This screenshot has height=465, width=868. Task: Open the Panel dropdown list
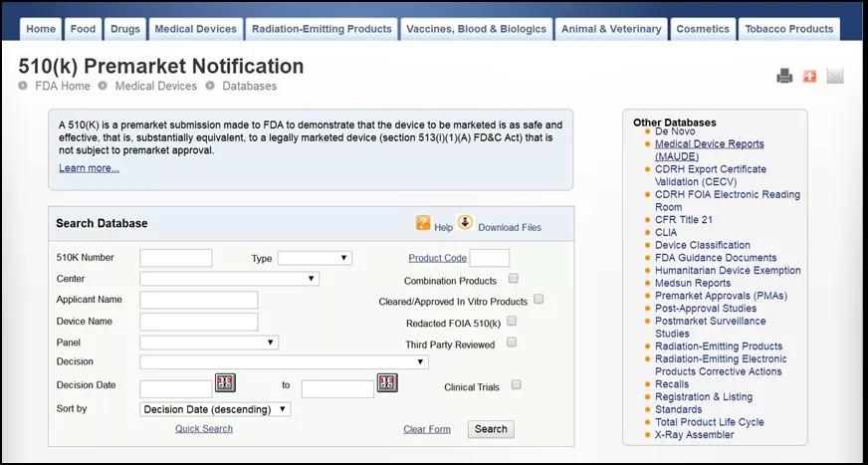tap(209, 343)
